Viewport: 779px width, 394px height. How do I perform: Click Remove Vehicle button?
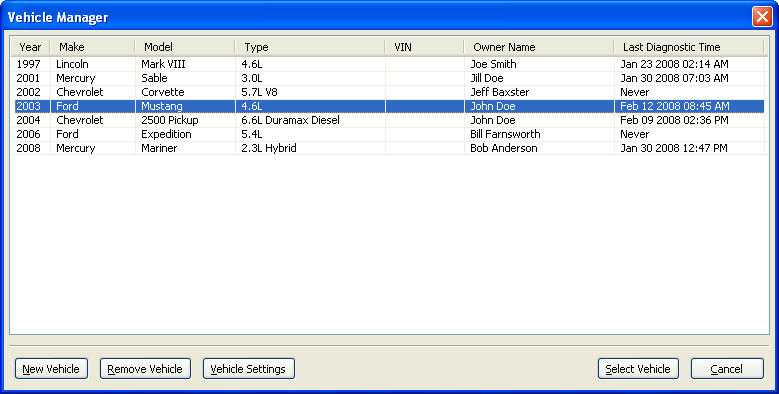click(x=145, y=369)
